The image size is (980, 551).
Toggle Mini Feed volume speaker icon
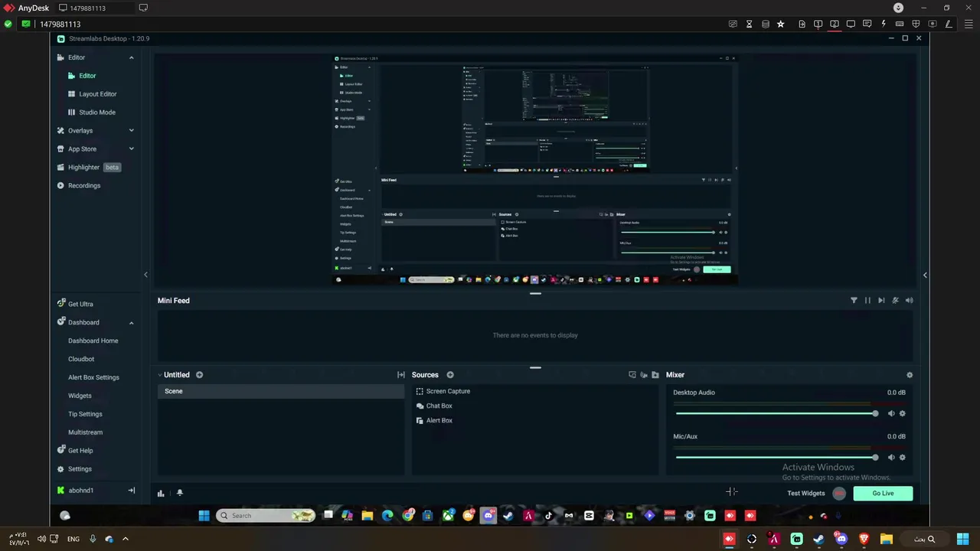point(909,301)
